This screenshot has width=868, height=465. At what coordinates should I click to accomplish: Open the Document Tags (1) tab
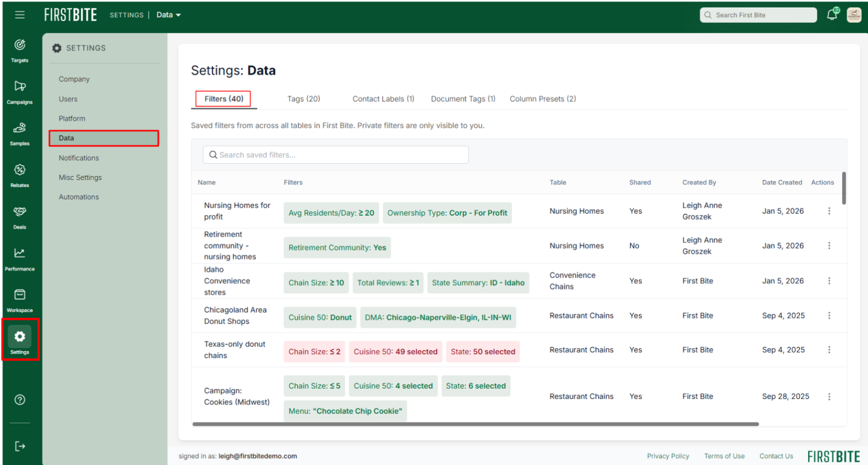coord(463,99)
